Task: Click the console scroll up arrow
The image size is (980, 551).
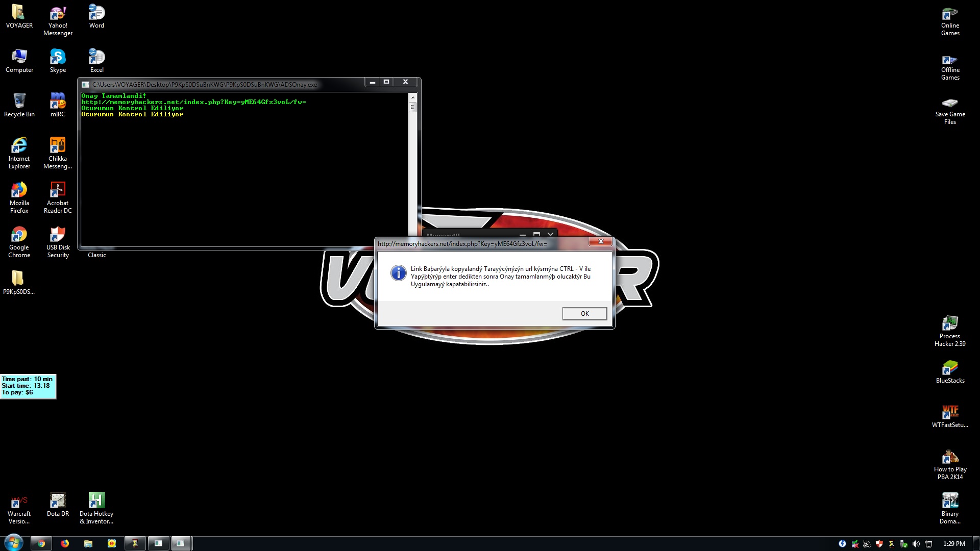Action: tap(412, 97)
